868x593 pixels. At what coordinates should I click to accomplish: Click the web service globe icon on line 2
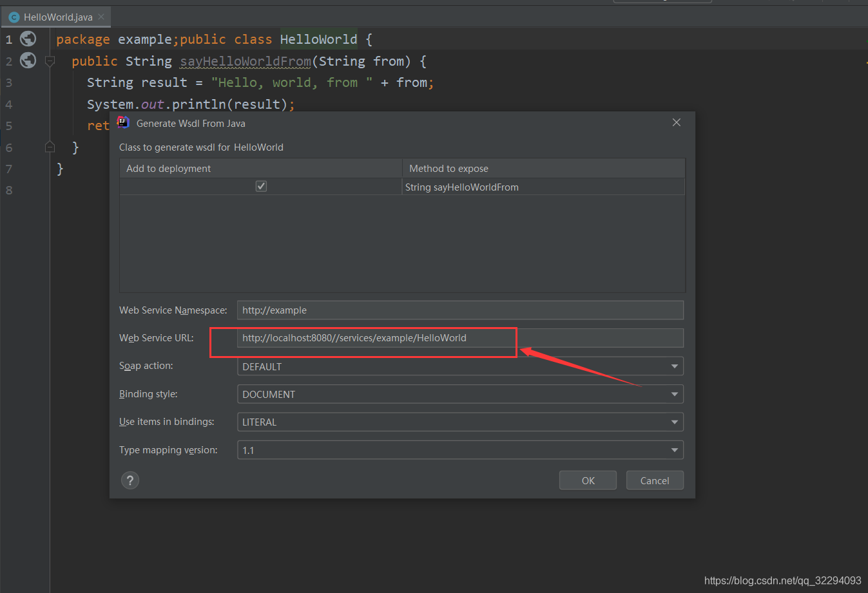(x=28, y=61)
